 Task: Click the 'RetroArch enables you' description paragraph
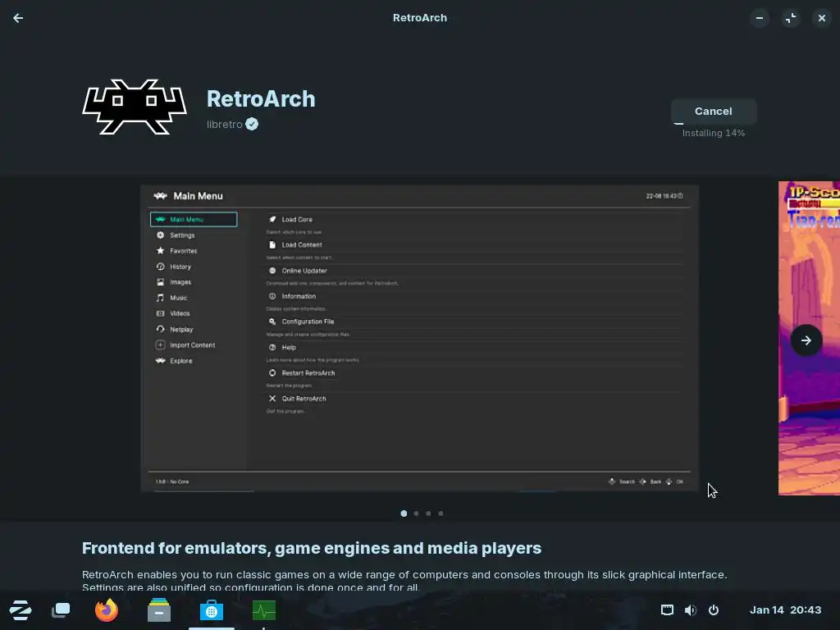point(404,581)
